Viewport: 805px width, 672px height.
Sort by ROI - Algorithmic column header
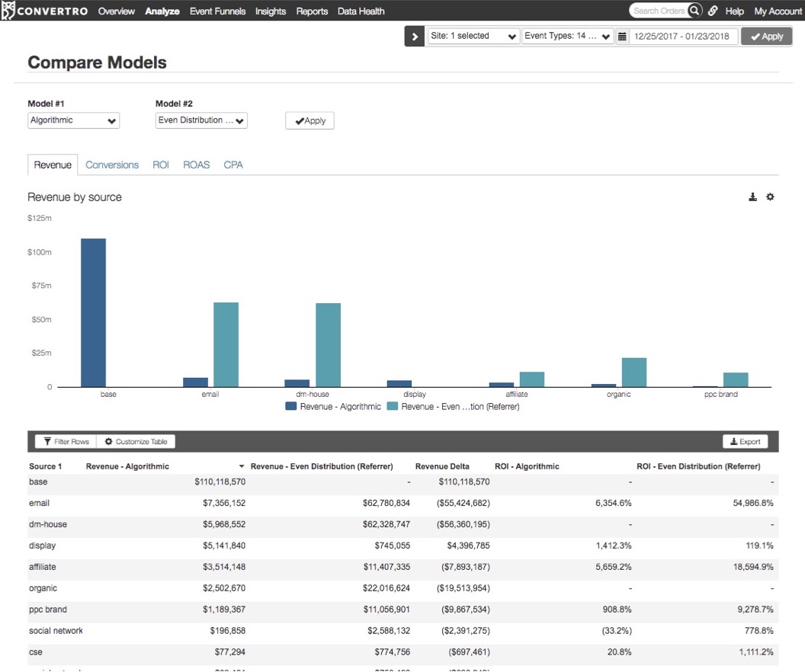pyautogui.click(x=527, y=466)
